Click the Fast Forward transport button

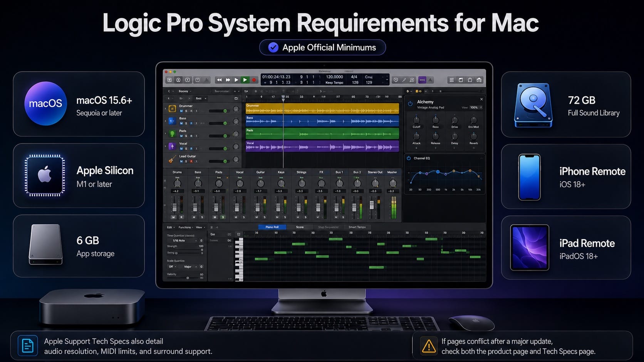228,80
